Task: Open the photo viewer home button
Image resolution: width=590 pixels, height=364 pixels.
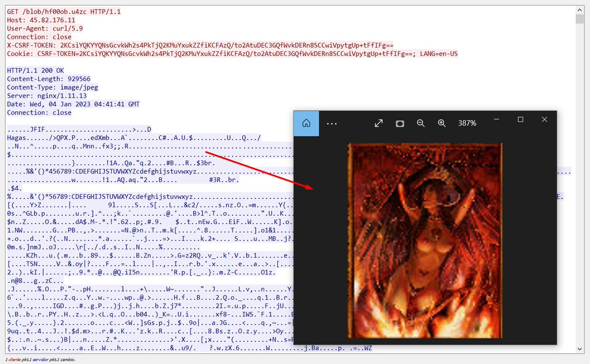Action: click(x=306, y=123)
